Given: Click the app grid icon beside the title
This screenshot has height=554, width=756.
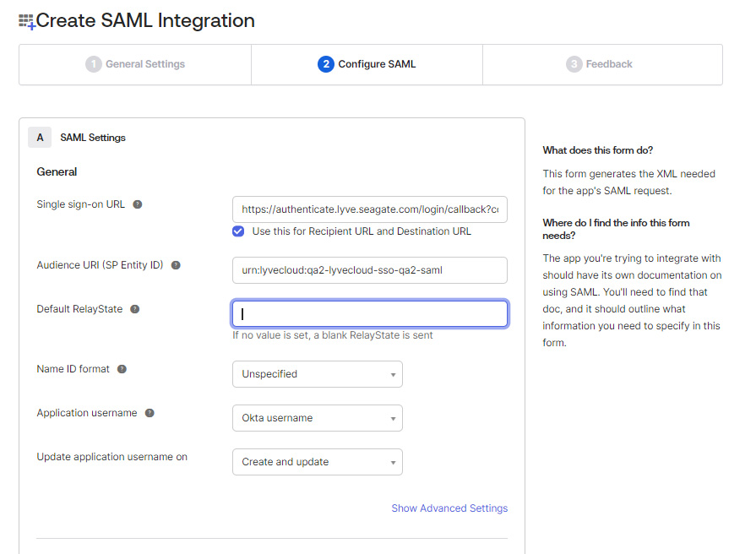Looking at the screenshot, I should (x=27, y=19).
